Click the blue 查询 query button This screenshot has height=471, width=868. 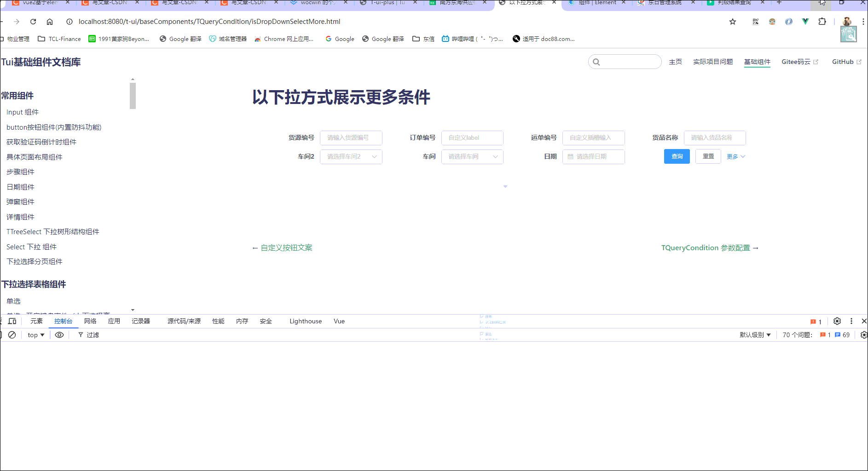point(677,156)
